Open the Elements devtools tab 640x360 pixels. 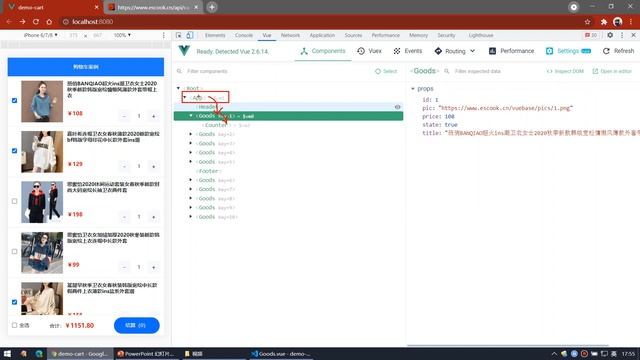[215, 36]
